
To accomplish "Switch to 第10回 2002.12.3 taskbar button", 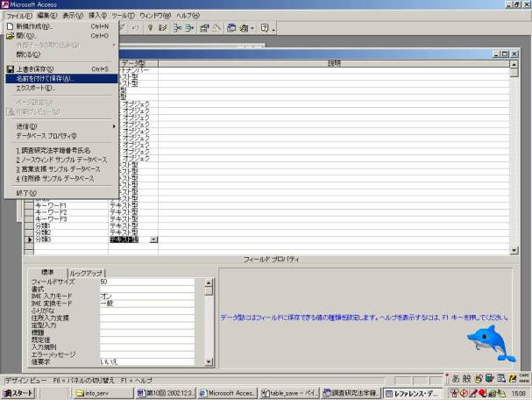I will (166, 393).
